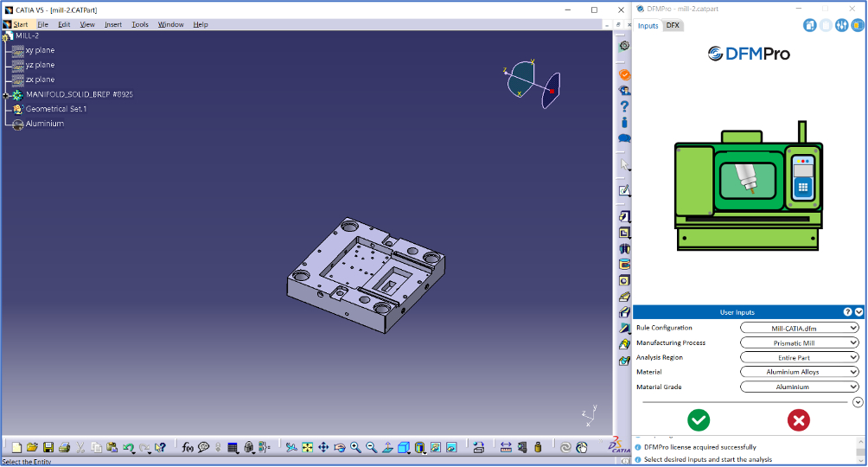Viewport: 868px width, 467px height.
Task: Open the Rule Configuration dropdown
Action: [800, 328]
